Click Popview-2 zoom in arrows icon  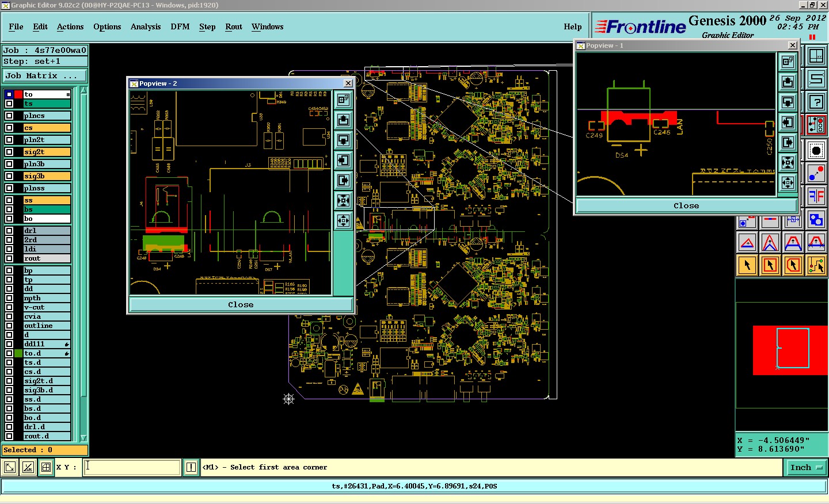tap(343, 201)
